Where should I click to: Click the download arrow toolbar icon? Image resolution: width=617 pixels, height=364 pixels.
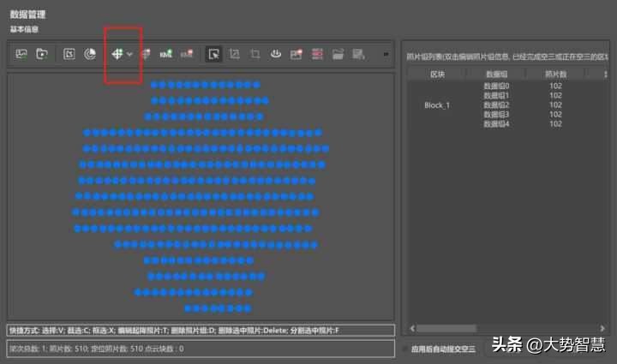point(276,54)
